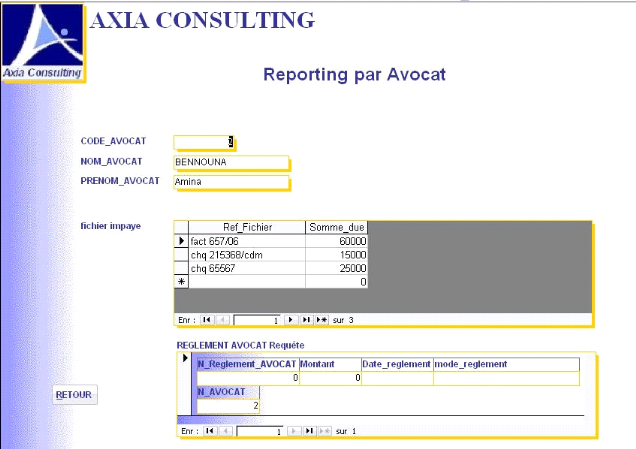
Task: Click the CODE_AVOCAT input field
Action: click(x=204, y=142)
